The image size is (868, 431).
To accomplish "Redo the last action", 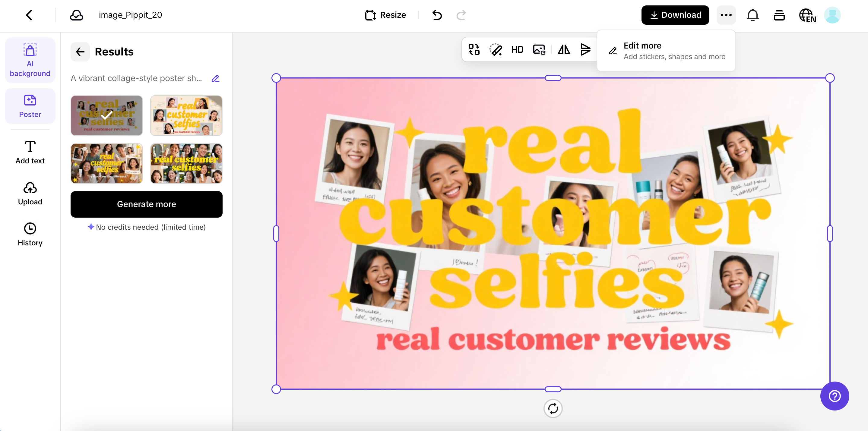I will 461,15.
